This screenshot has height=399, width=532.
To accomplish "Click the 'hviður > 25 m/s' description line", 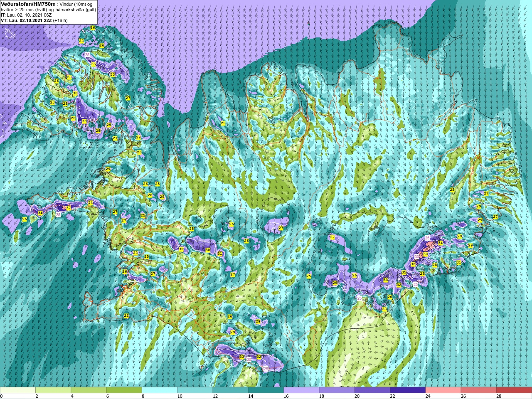I will click(x=48, y=10).
